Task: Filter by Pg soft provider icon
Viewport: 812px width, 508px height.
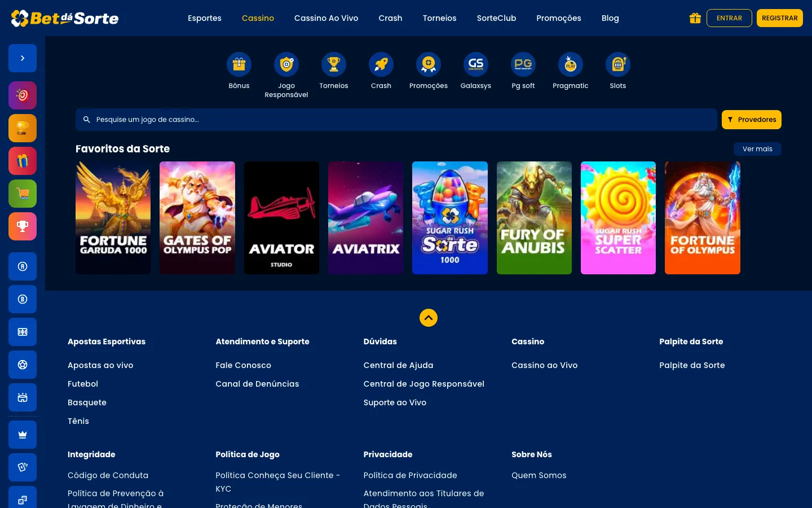Action: tap(523, 64)
